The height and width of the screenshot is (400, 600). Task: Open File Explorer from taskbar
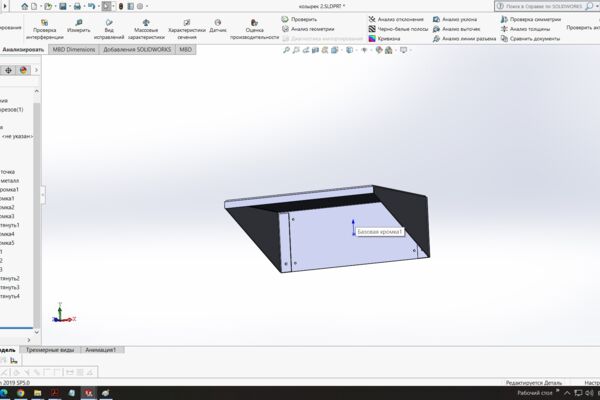[38, 393]
